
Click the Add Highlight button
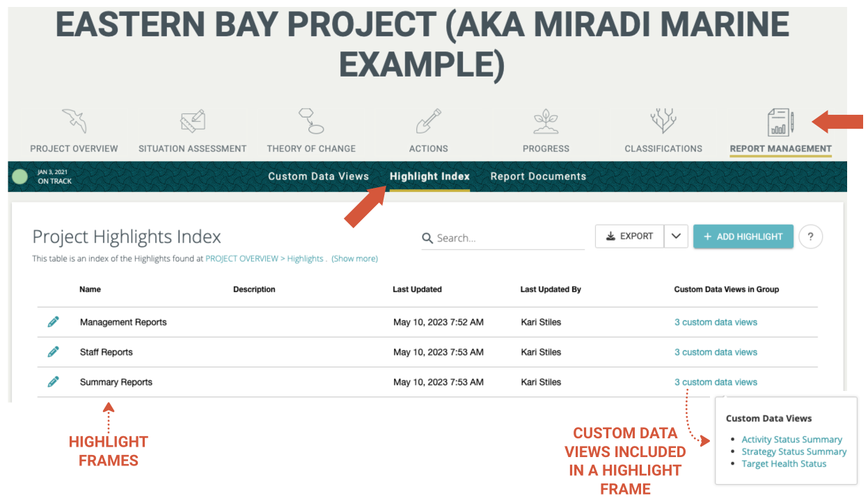tap(743, 237)
